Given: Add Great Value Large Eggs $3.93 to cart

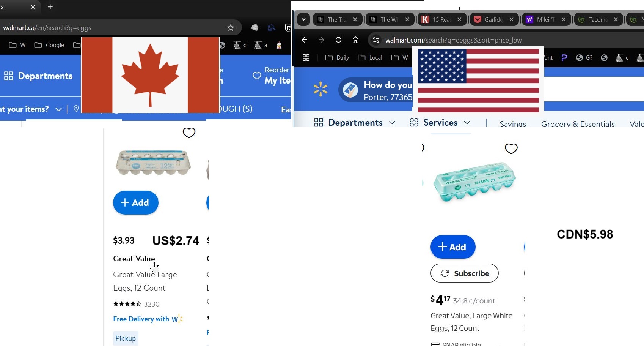Looking at the screenshot, I should 135,202.
